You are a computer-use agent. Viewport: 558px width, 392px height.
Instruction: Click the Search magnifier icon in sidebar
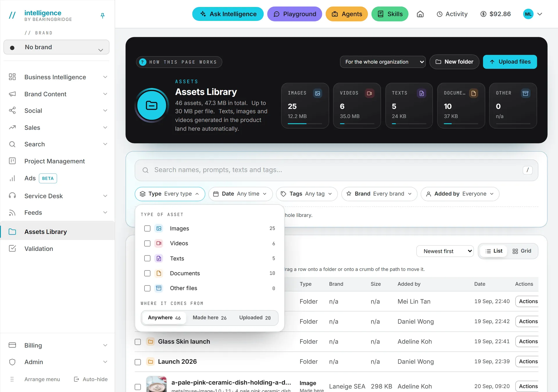tap(12, 144)
